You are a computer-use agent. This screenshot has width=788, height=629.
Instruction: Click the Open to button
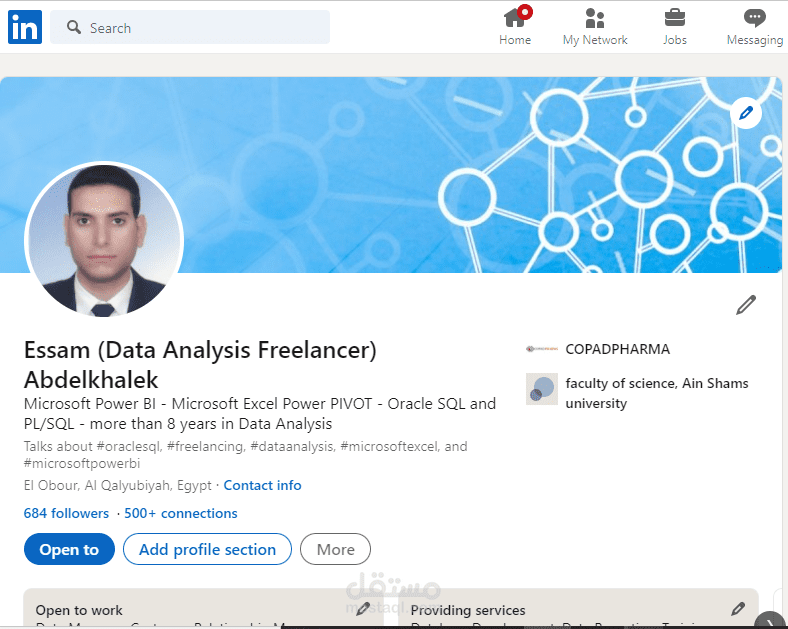(69, 549)
